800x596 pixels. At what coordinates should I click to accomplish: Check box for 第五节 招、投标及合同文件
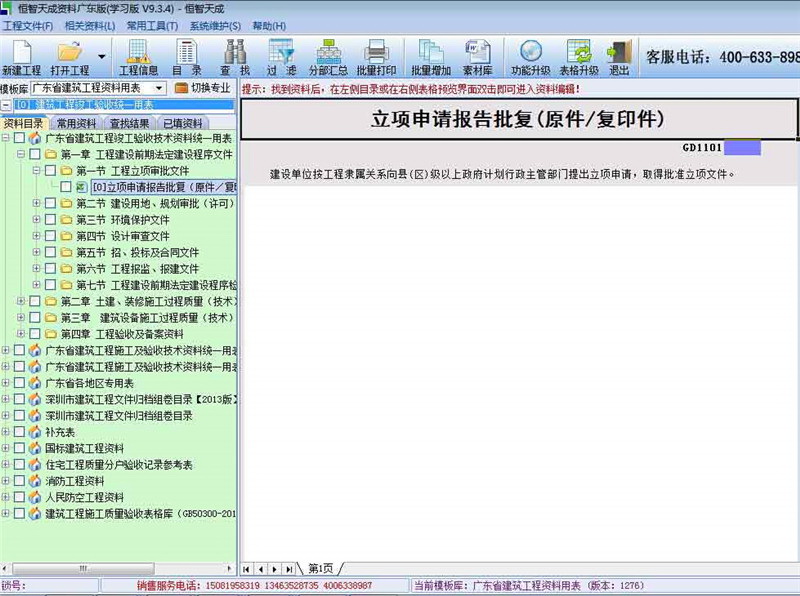(50, 252)
